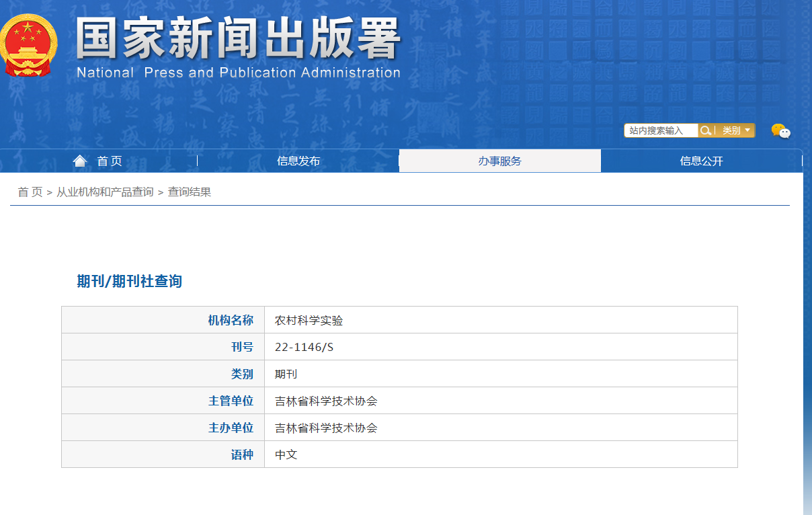
Task: Click the 国家新闻出版署 site title
Action: (238, 39)
